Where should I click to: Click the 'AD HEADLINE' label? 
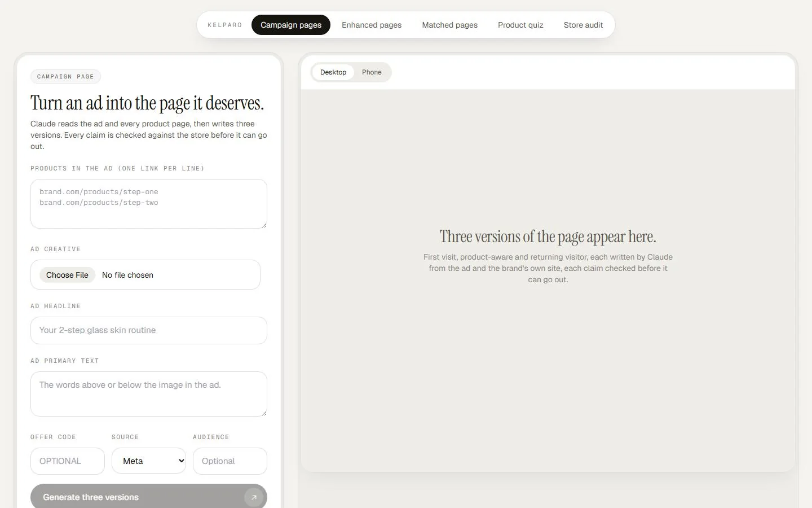55,306
